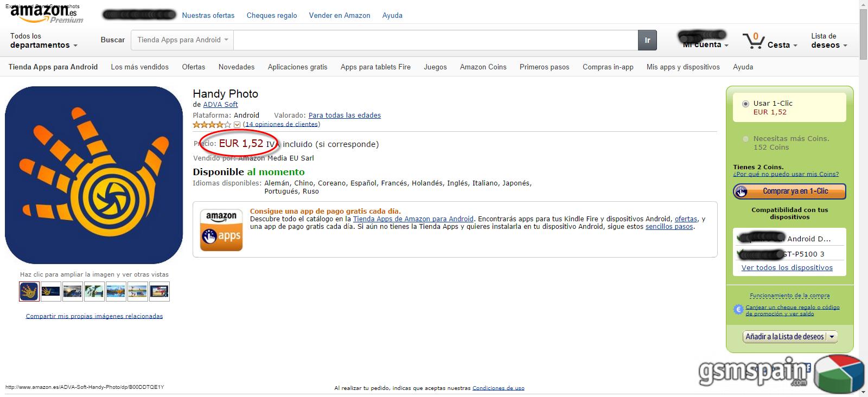The height and width of the screenshot is (397, 868).
Task: Expand Todos los departamentos menu
Action: pyautogui.click(x=43, y=41)
